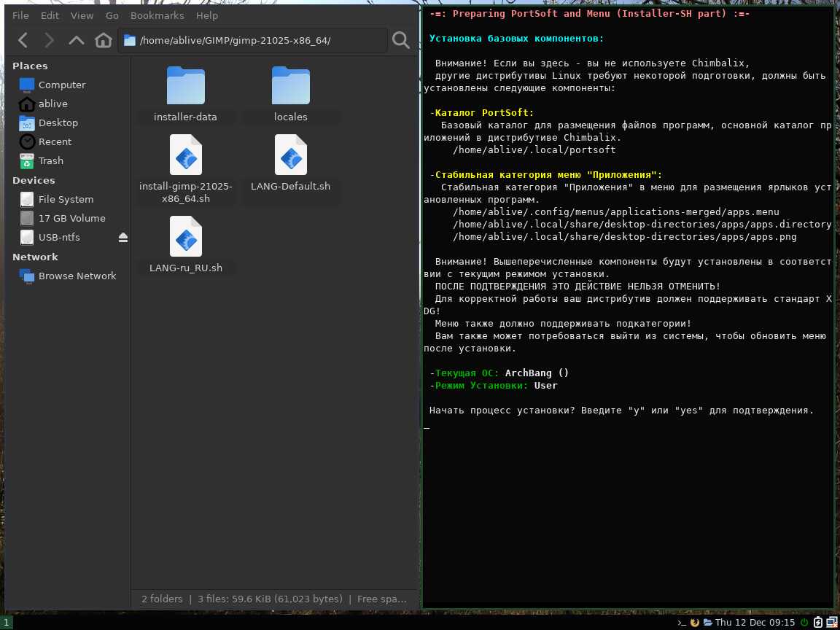Click Browse Network in sidebar
The image size is (840, 630).
pos(77,276)
